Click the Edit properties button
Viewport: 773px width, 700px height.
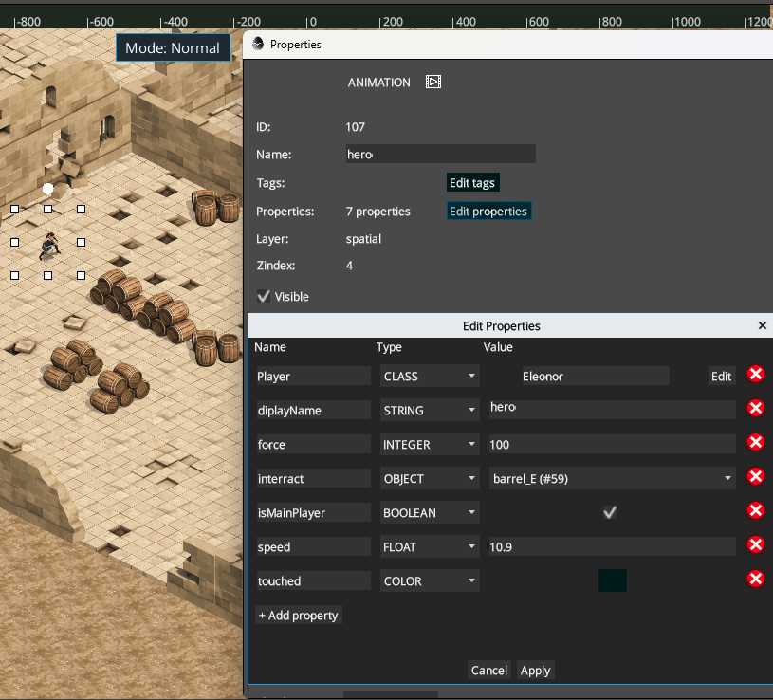488,211
